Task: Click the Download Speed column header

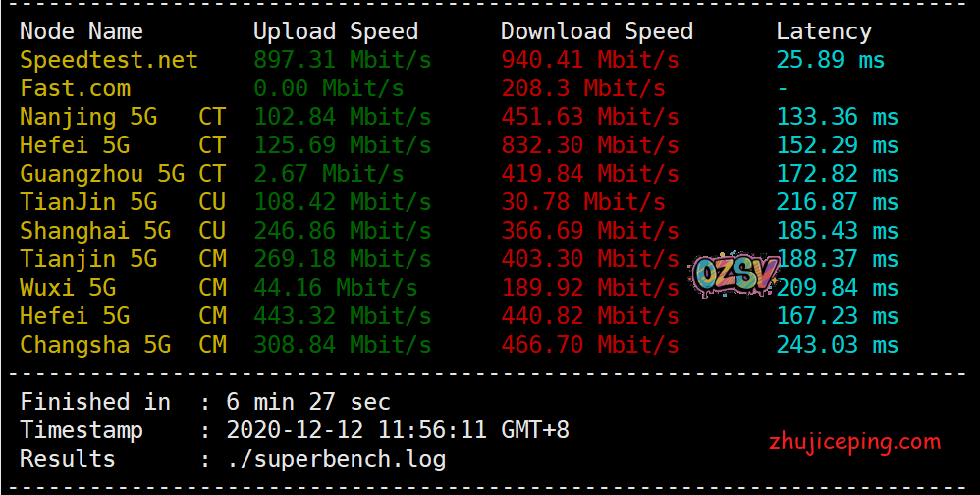Action: click(597, 31)
